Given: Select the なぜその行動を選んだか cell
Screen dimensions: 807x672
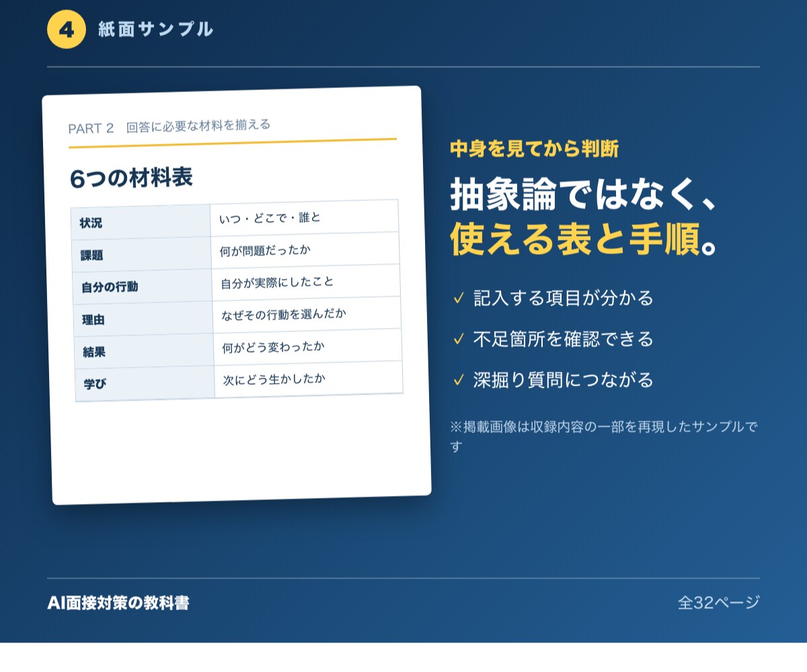Looking at the screenshot, I should tap(307, 314).
